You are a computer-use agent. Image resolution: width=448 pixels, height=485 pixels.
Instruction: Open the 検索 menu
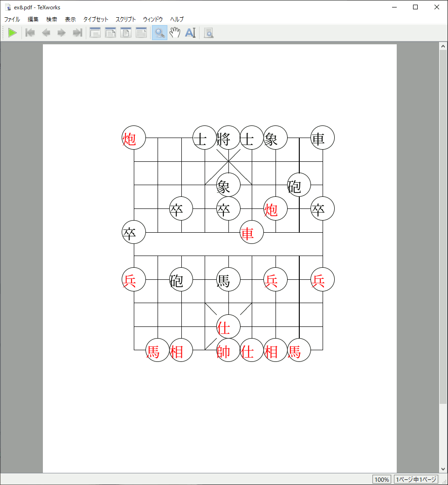[x=52, y=19]
